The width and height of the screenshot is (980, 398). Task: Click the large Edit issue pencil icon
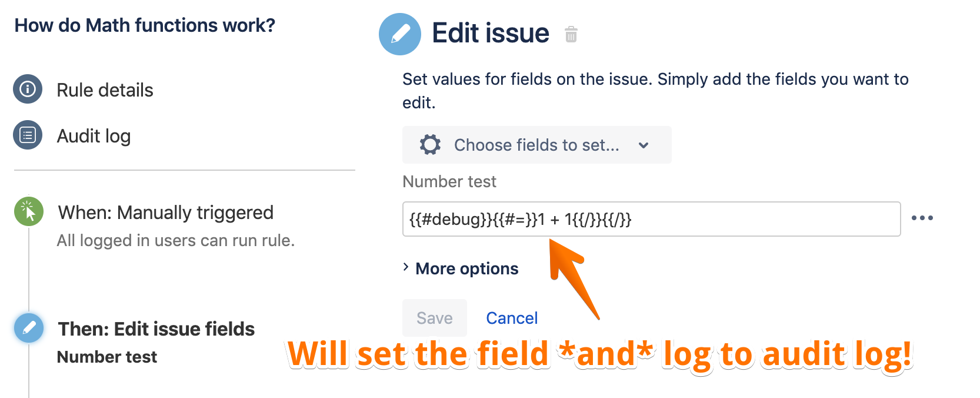pos(400,34)
